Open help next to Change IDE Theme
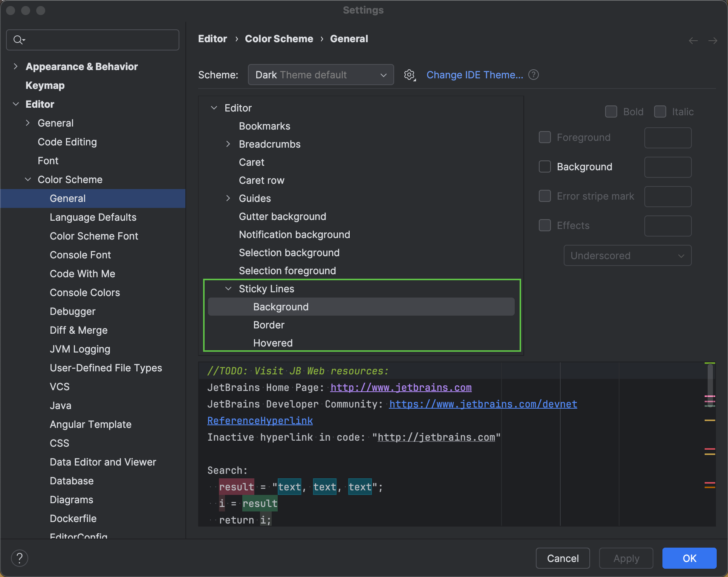728x577 pixels. [534, 75]
